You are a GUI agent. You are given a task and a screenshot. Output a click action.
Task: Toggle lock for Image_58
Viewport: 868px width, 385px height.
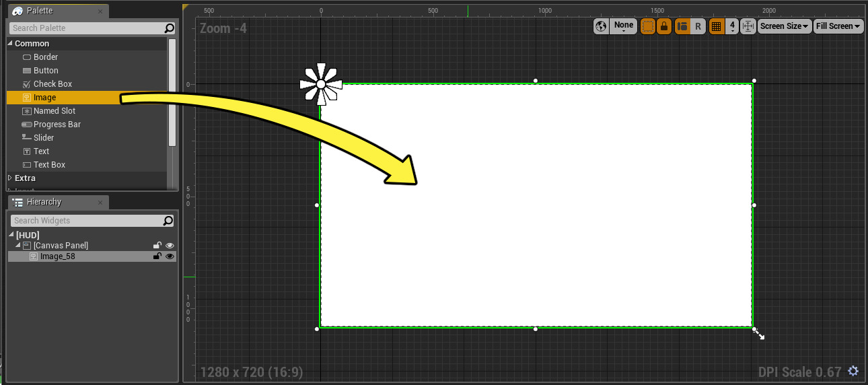coord(157,256)
